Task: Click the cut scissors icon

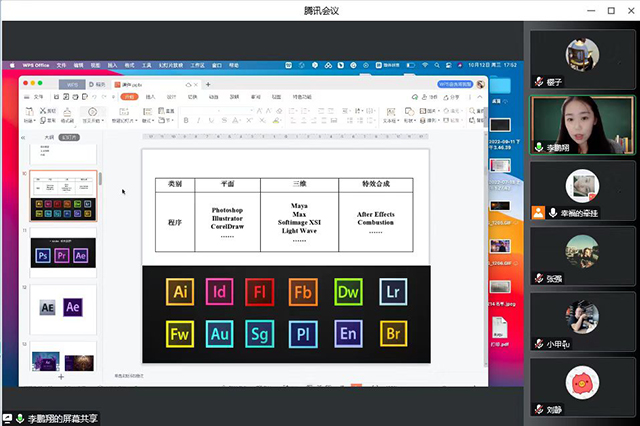Action: (42, 111)
